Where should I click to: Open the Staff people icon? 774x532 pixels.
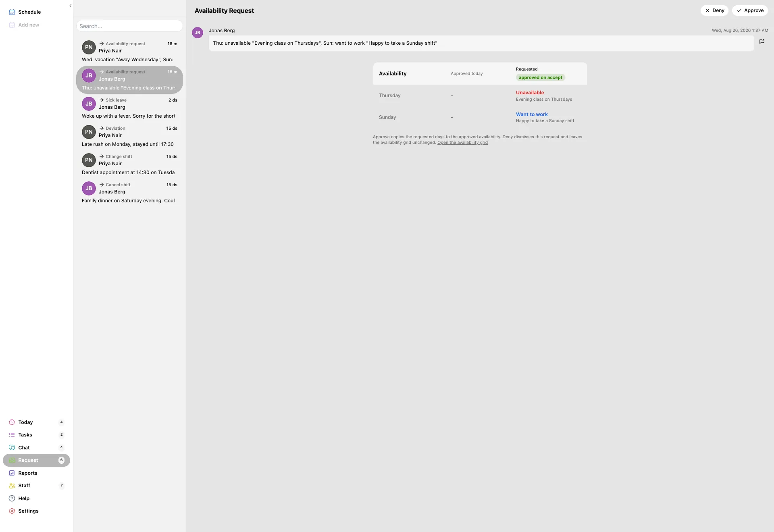pyautogui.click(x=12, y=486)
